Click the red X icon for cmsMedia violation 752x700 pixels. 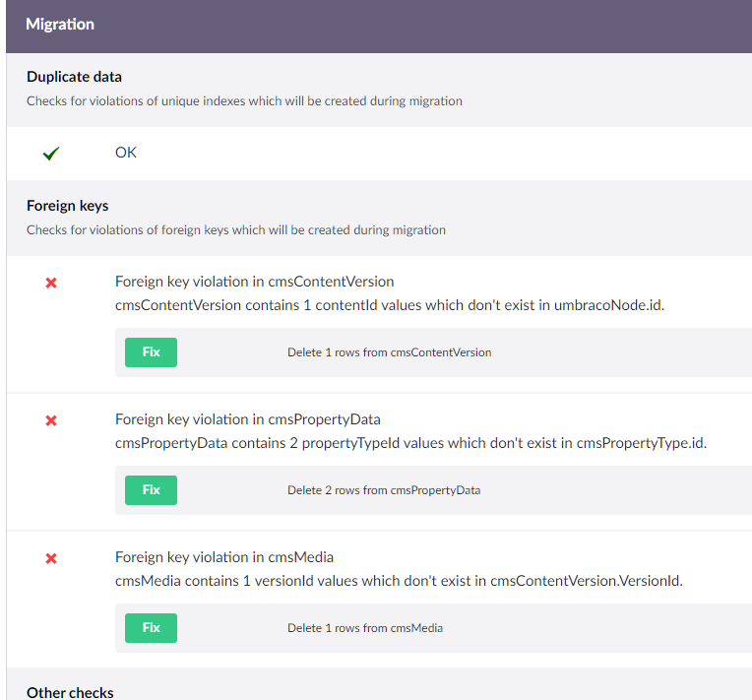[x=51, y=558]
